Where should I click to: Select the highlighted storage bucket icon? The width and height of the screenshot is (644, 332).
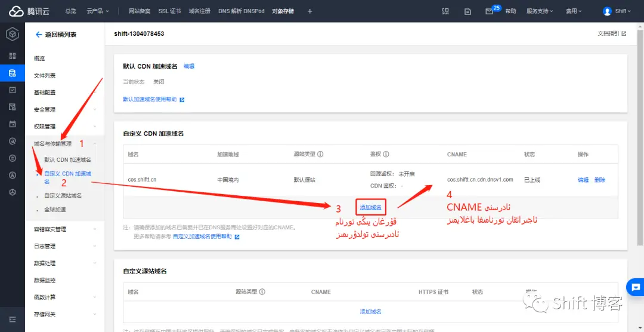pyautogui.click(x=13, y=73)
